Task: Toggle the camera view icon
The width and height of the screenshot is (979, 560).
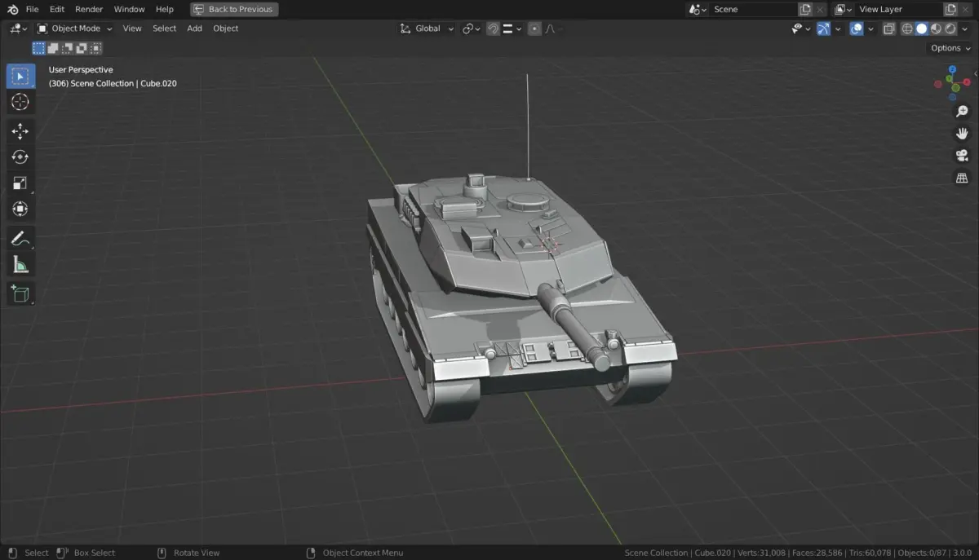Action: coord(962,156)
